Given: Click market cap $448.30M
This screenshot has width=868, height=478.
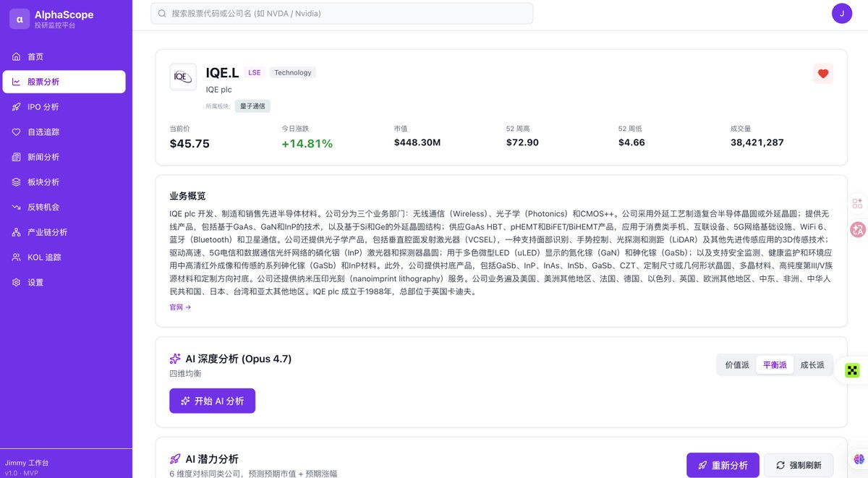Looking at the screenshot, I should click(417, 142).
